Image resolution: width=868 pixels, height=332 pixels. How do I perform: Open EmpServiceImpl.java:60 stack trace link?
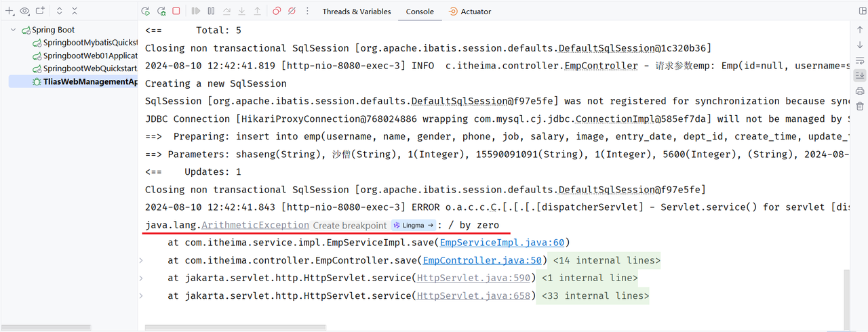(502, 243)
